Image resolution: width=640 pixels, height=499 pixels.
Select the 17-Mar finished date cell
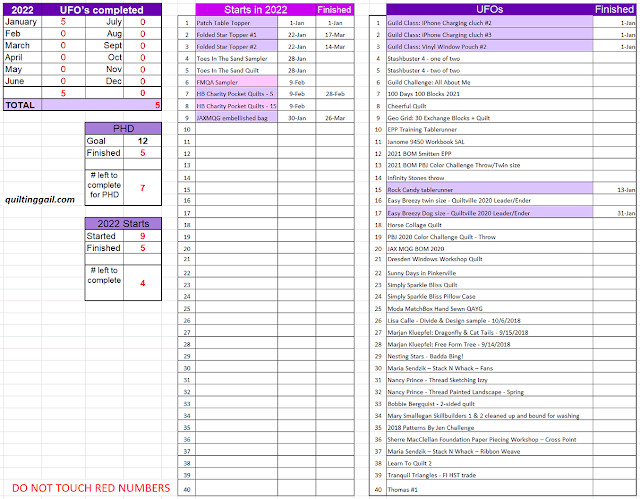pyautogui.click(x=335, y=35)
